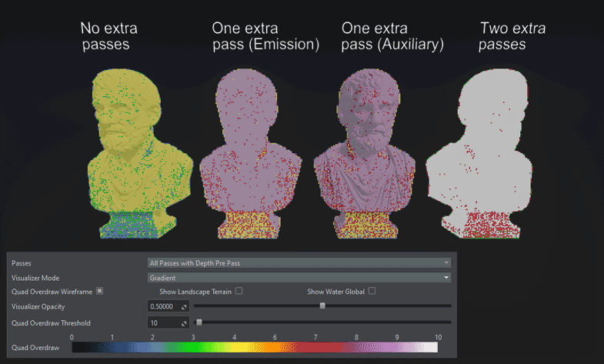The width and height of the screenshot is (604, 364).
Task: Click the 'One extra pass (Auxiliary)' caption
Action: click(x=392, y=36)
